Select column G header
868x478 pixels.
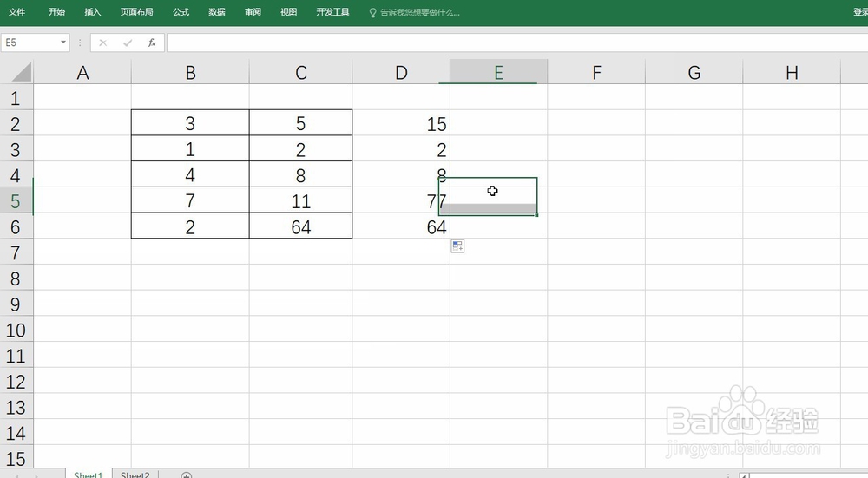(x=694, y=73)
